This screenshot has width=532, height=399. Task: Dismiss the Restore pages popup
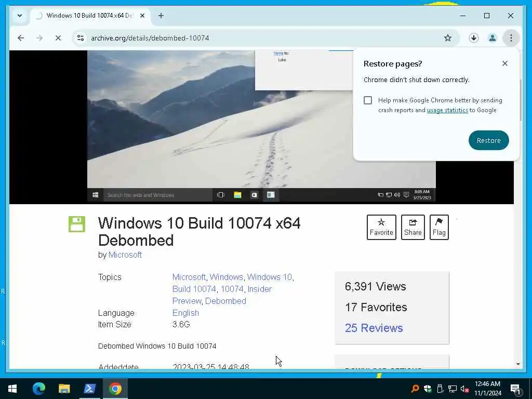pyautogui.click(x=505, y=63)
